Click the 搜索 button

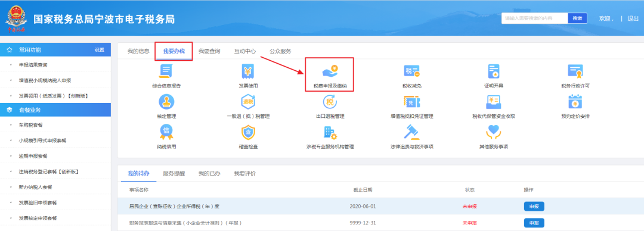(577, 18)
